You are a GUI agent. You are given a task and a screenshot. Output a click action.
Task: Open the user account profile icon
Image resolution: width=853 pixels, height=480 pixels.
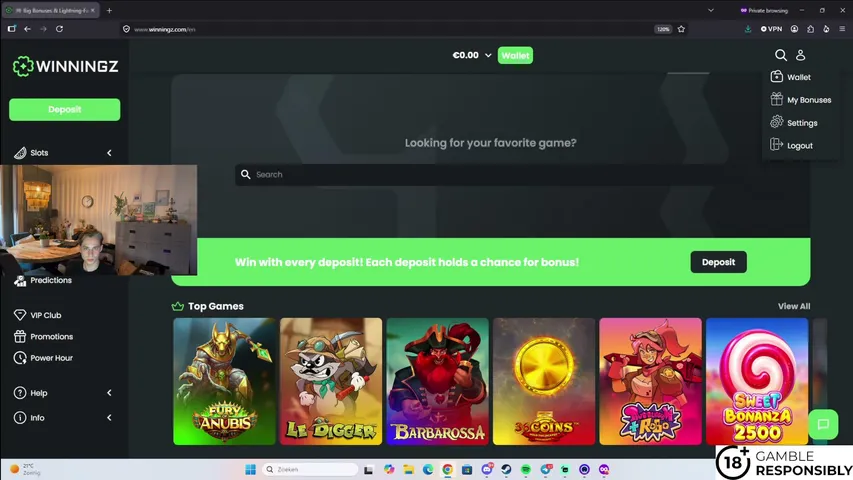pyautogui.click(x=800, y=55)
